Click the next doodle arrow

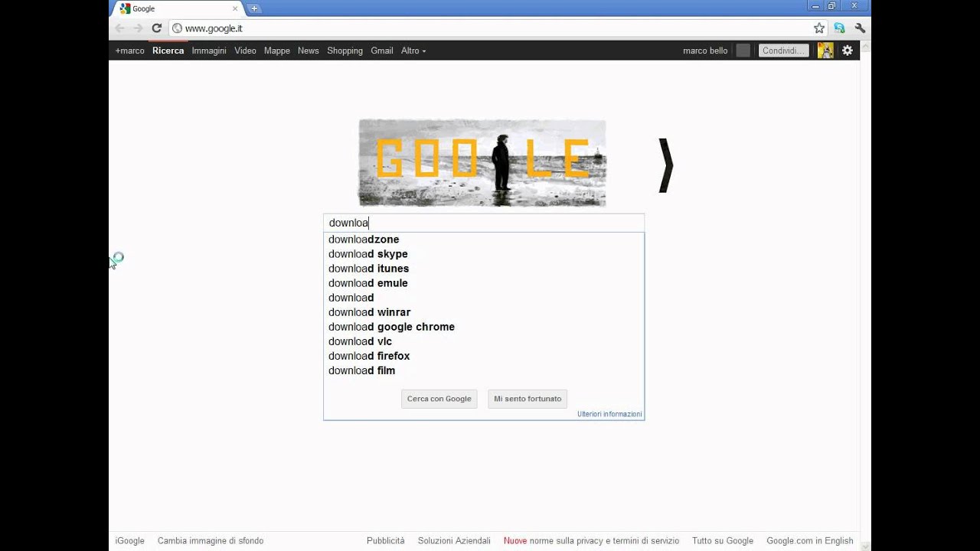pos(666,165)
